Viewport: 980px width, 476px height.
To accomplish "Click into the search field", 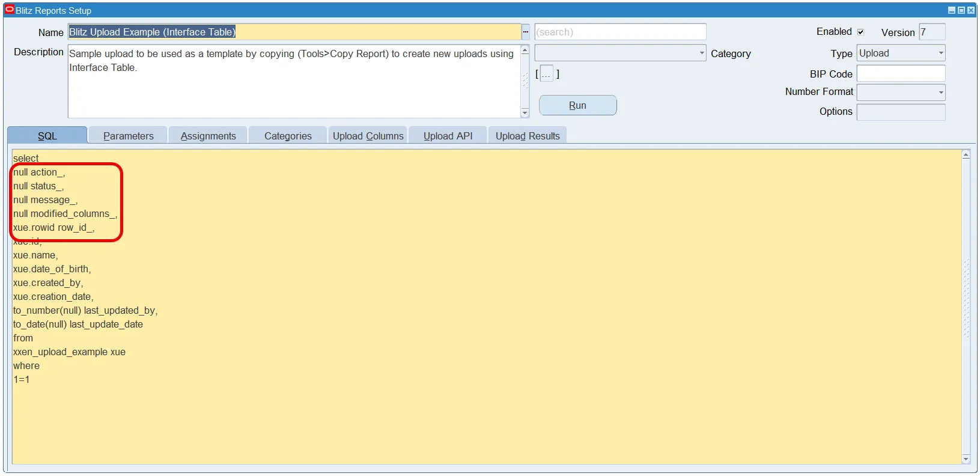I will [x=620, y=32].
